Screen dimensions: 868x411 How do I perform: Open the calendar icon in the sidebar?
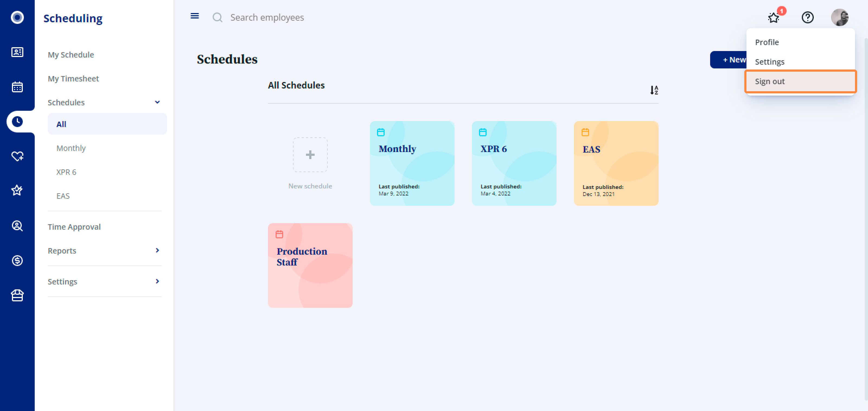17,87
